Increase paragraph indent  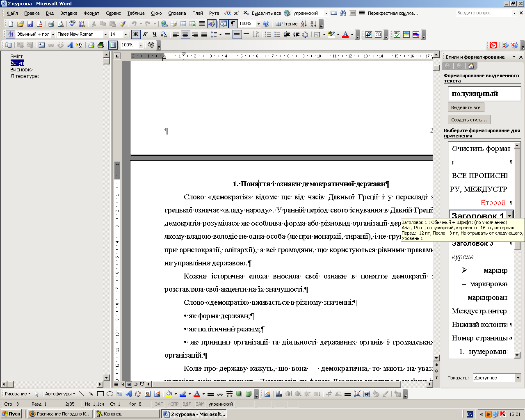pos(296,34)
